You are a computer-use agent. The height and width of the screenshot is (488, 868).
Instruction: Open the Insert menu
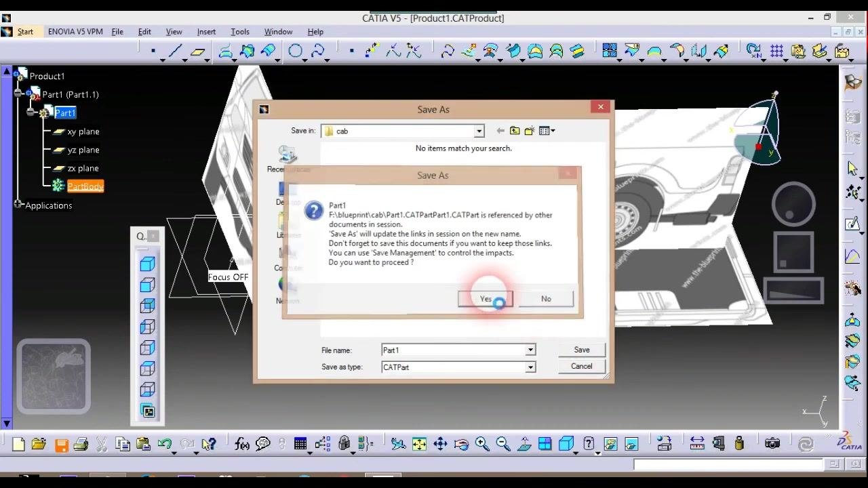(x=206, y=32)
